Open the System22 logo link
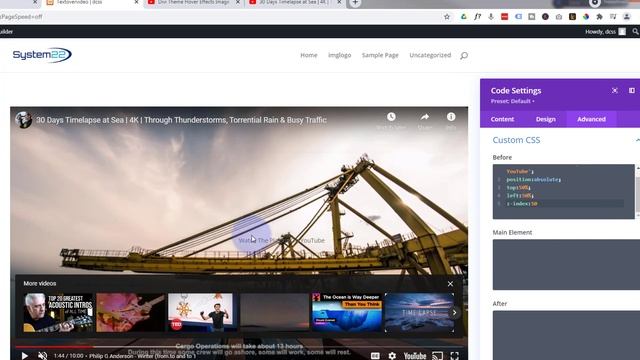 (42, 55)
